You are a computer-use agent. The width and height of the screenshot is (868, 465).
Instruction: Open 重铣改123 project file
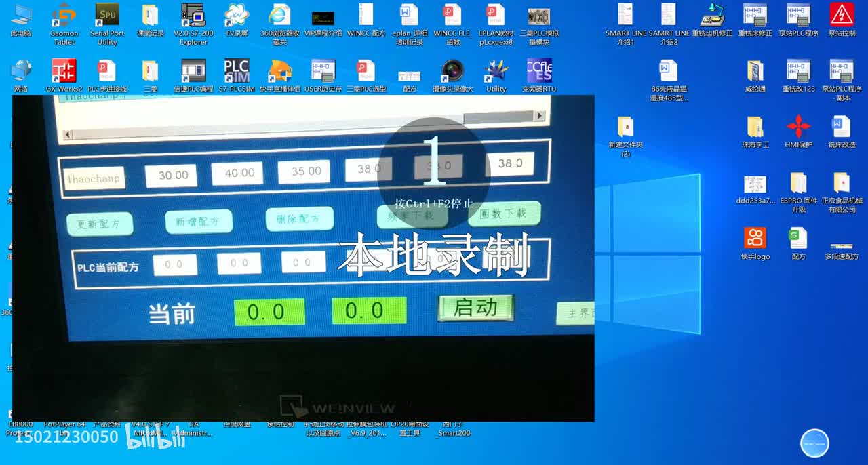(x=798, y=75)
